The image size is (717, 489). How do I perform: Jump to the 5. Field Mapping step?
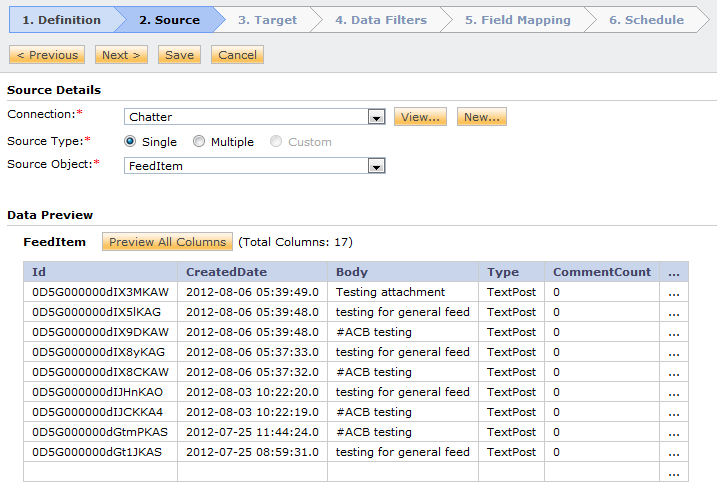coord(518,20)
